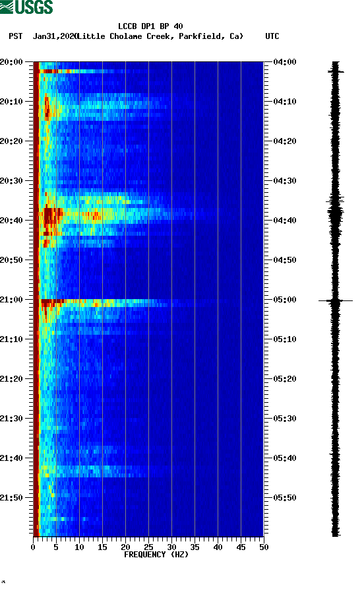Image resolution: width=364 pixels, height=589 pixels.
Task: Click the '0' frequency axis label
Action: click(x=33, y=547)
